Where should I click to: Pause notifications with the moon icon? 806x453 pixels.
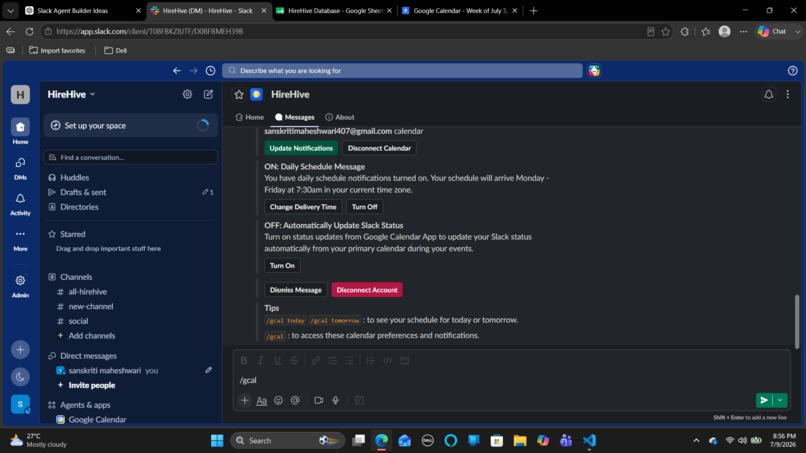click(20, 377)
